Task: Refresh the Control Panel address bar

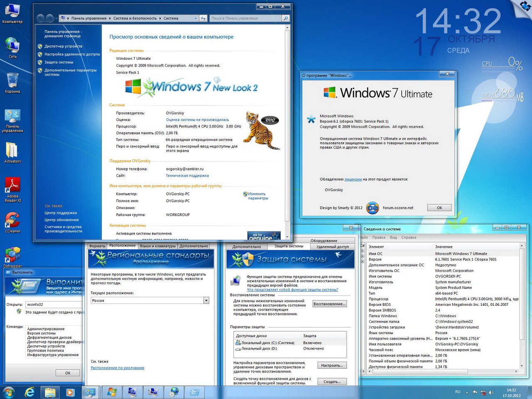Action: tap(203, 18)
